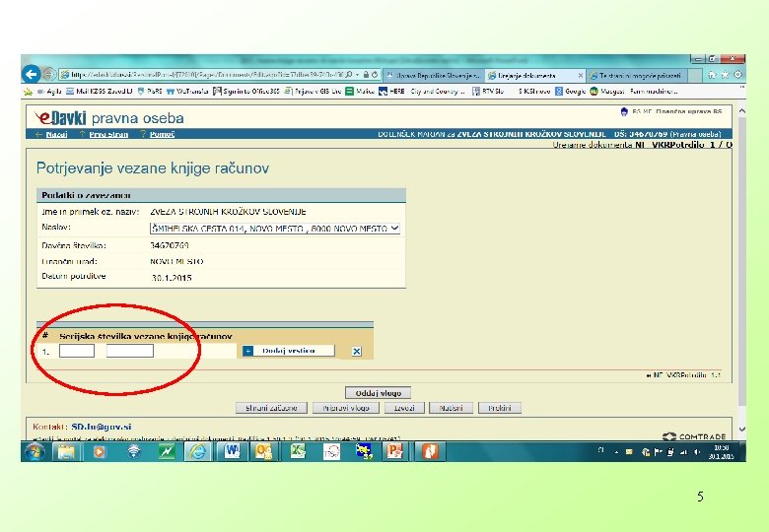Open the Pomoč help link
The image size is (769, 532).
tap(162, 134)
